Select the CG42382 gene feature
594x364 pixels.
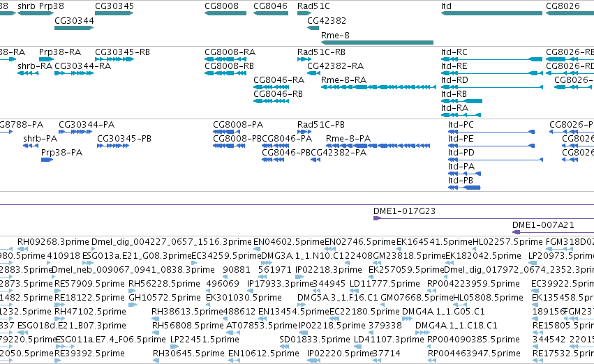313,28
